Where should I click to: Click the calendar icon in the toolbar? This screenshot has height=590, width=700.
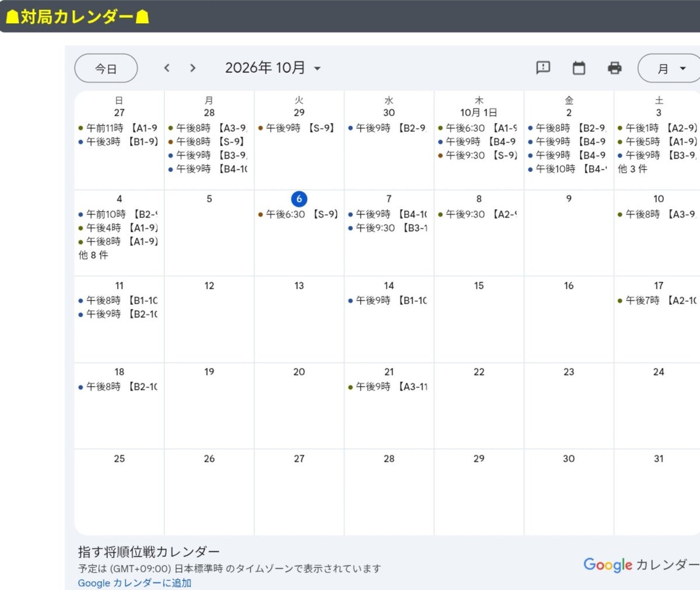(579, 68)
